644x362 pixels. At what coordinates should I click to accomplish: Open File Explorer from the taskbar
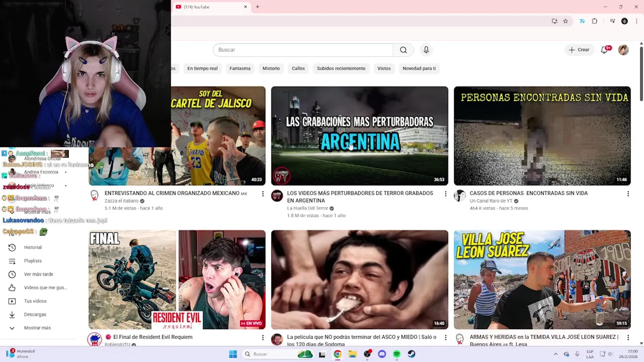(x=352, y=354)
